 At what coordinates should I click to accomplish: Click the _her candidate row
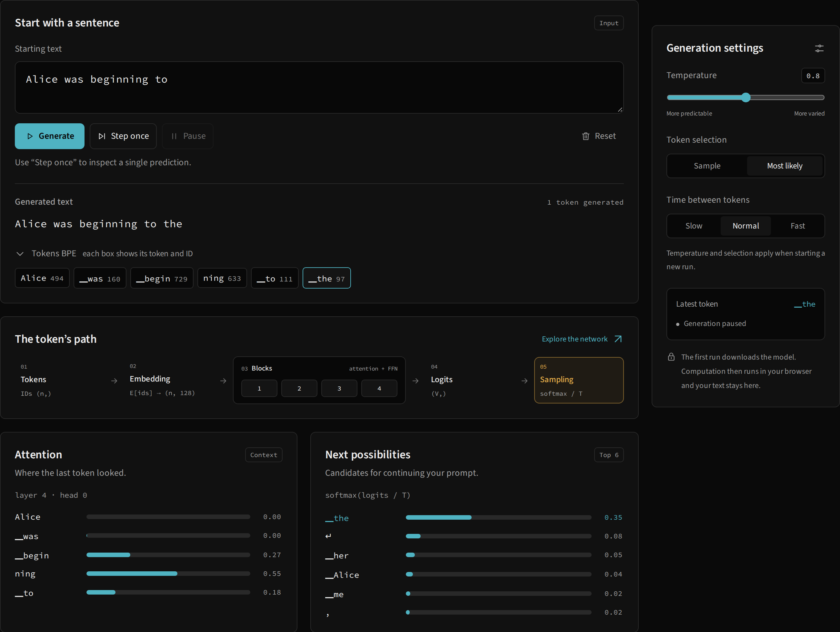tap(474, 555)
